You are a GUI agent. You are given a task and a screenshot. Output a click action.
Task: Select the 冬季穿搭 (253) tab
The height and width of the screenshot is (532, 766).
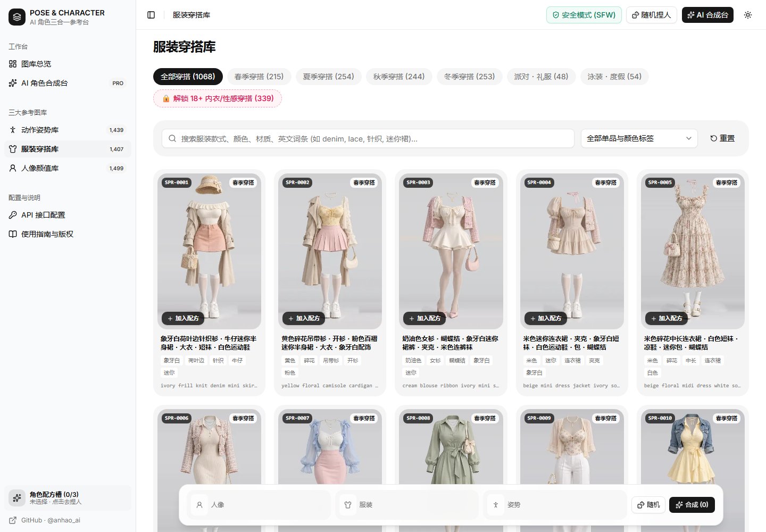coord(469,77)
